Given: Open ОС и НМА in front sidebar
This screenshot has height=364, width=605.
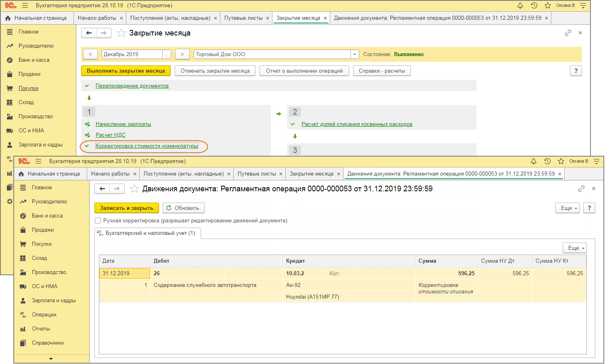Looking at the screenshot, I should (x=45, y=287).
